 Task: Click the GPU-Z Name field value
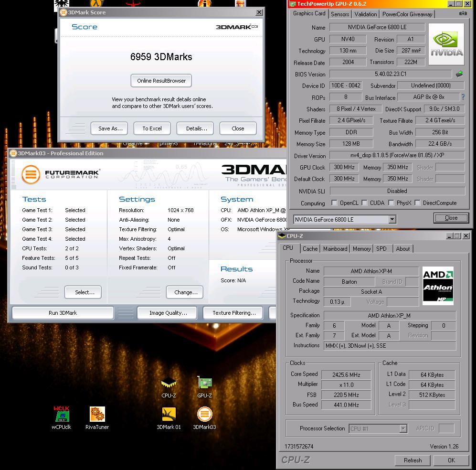point(377,27)
